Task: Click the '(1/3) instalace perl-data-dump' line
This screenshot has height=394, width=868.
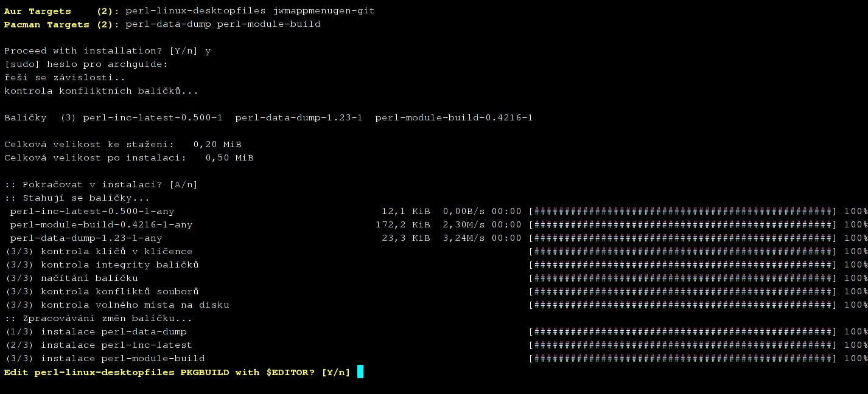Action: coord(94,331)
